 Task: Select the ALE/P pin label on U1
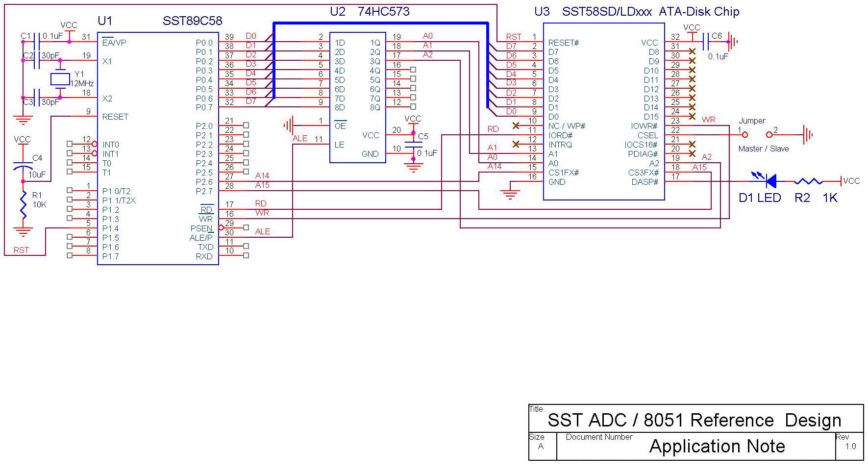click(201, 238)
